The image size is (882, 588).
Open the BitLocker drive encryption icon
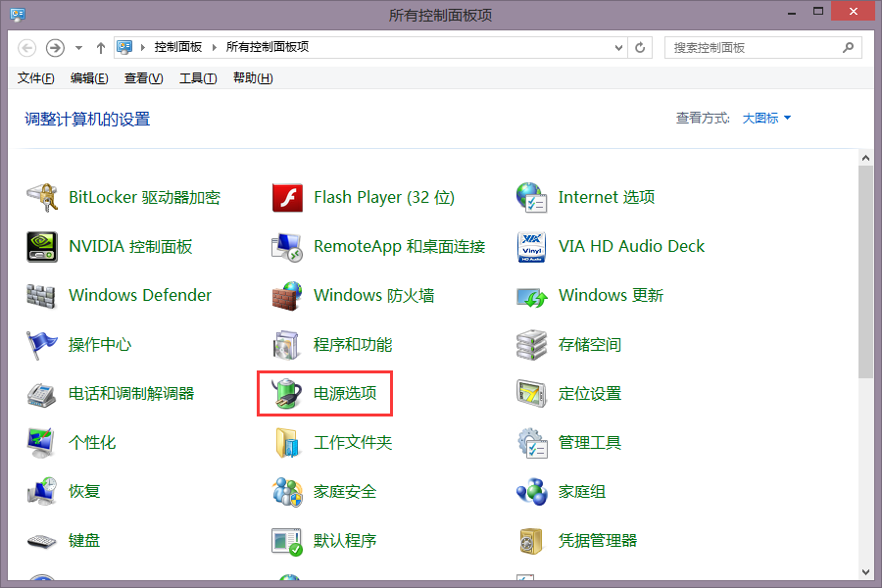(42, 198)
